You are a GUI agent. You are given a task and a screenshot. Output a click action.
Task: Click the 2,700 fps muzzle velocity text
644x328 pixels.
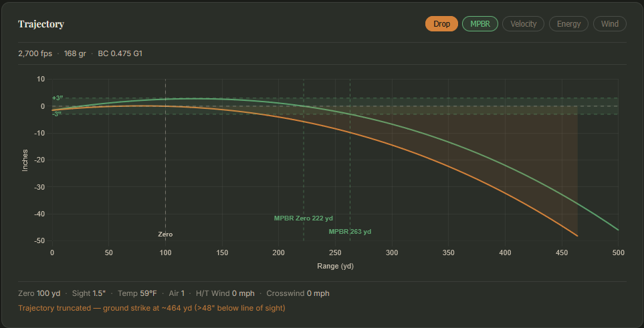tap(35, 53)
